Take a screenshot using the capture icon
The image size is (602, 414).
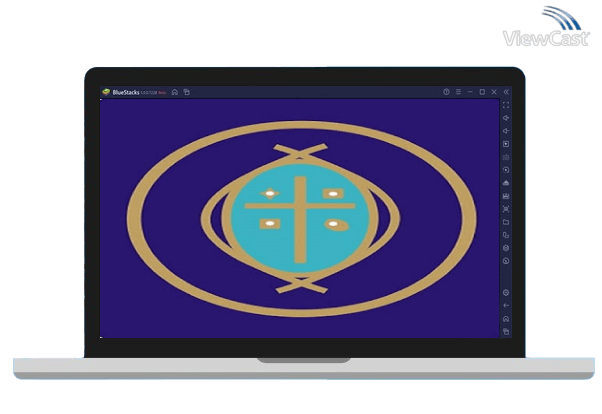[506, 209]
